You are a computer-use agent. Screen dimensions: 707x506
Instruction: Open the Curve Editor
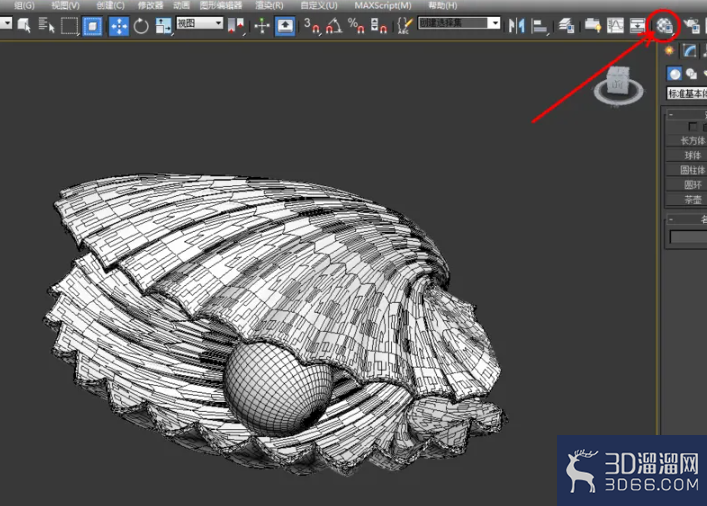tap(615, 25)
